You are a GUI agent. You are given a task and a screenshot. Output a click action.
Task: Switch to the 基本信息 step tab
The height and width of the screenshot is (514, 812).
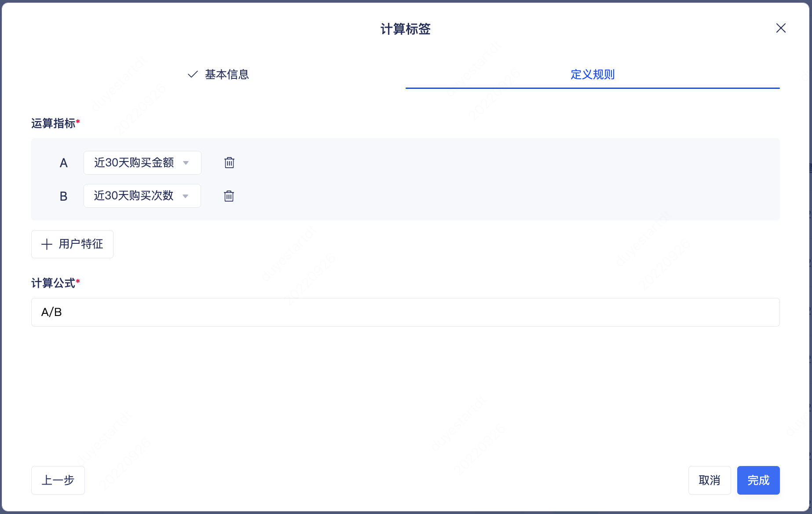[218, 74]
